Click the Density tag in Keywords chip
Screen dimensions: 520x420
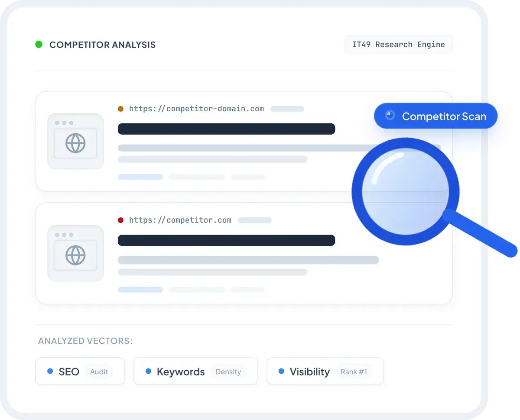point(228,372)
